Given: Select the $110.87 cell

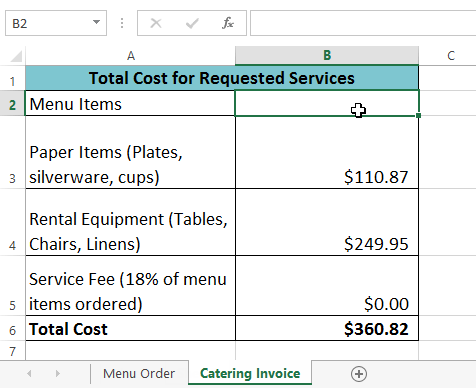Looking at the screenshot, I should coord(327,152).
